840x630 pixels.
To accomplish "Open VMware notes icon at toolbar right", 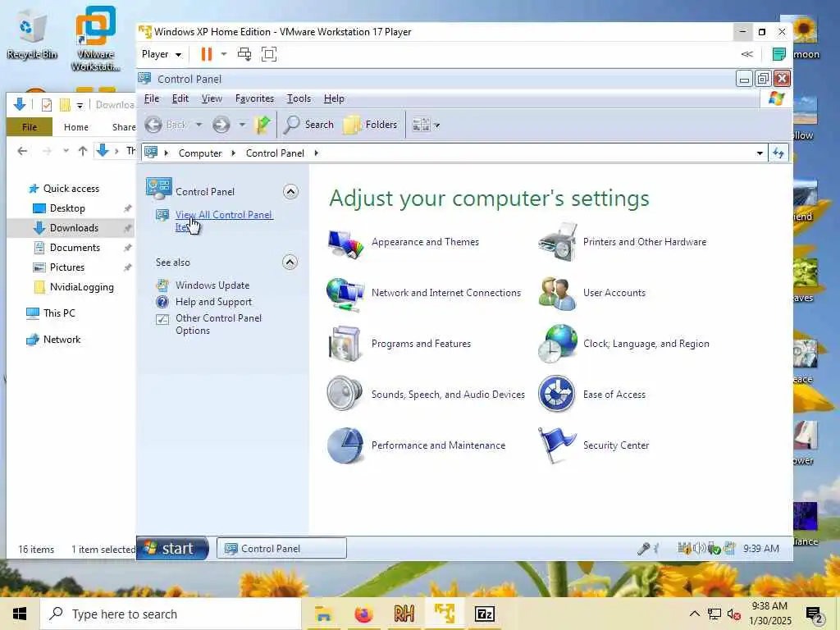I will 779,54.
